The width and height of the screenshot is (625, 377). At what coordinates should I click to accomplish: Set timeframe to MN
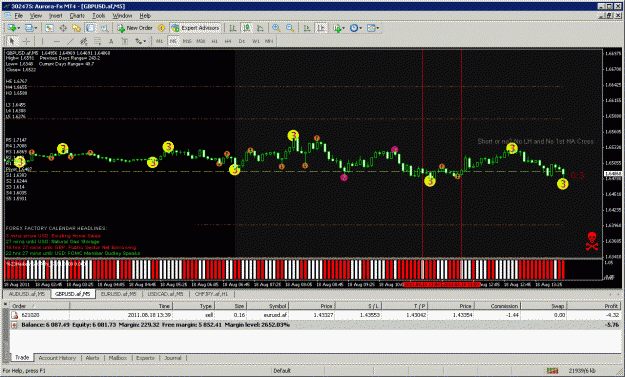click(x=269, y=41)
